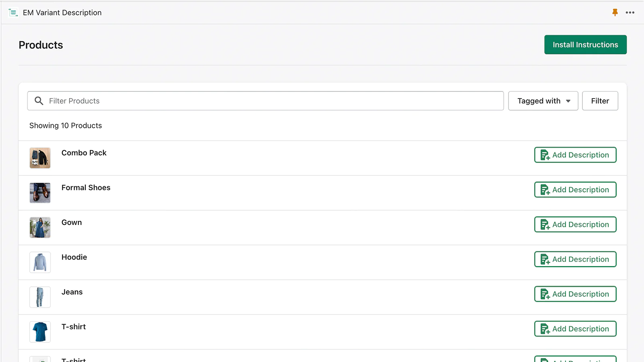Image resolution: width=644 pixels, height=362 pixels.
Task: Select the Formal Shoes thumbnail image
Action: pos(40,193)
